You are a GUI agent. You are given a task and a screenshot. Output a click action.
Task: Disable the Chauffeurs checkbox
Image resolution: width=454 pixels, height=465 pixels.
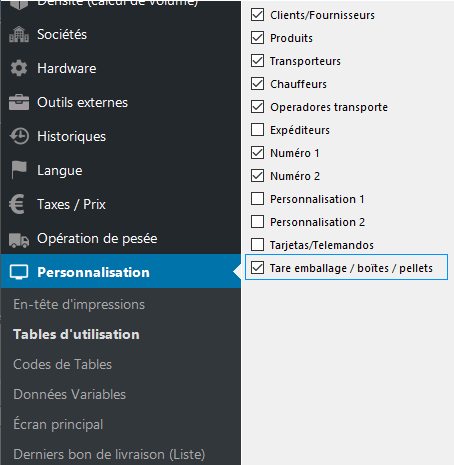[x=257, y=84]
